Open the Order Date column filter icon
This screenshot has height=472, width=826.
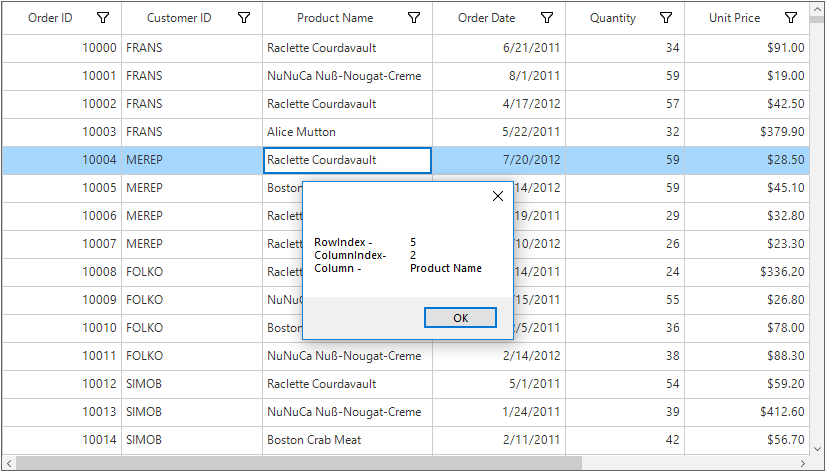click(547, 18)
